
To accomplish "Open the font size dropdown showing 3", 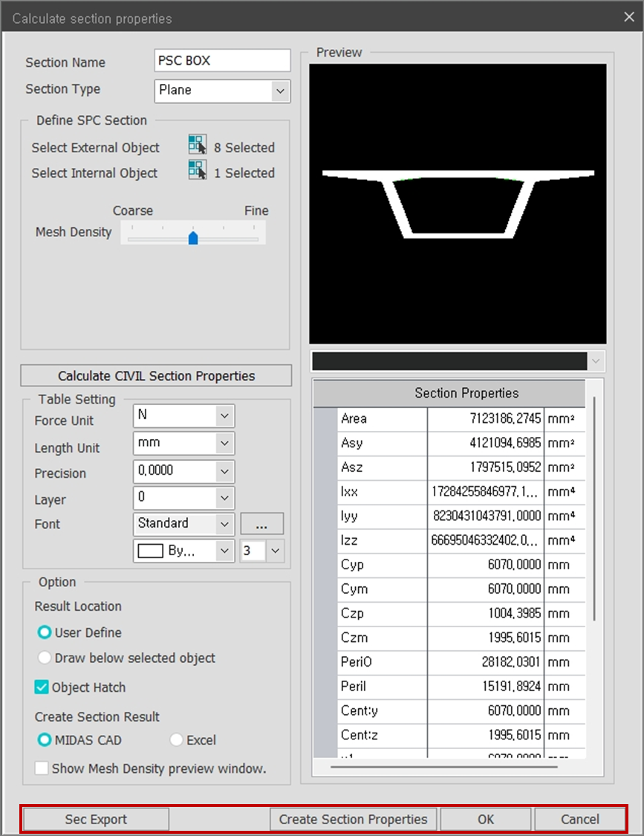I will pos(275,551).
